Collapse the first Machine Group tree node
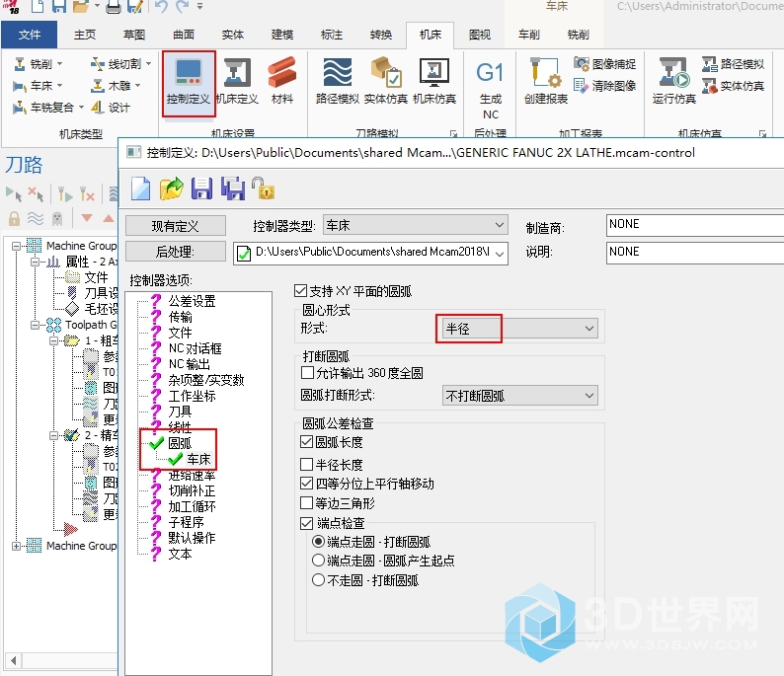This screenshot has height=676, width=784. [x=16, y=246]
